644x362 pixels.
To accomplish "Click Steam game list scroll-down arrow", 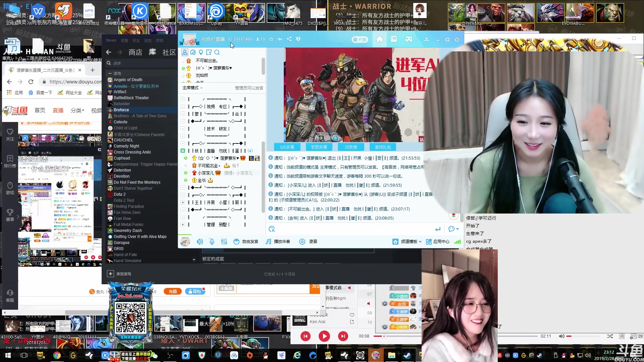I will click(x=194, y=260).
